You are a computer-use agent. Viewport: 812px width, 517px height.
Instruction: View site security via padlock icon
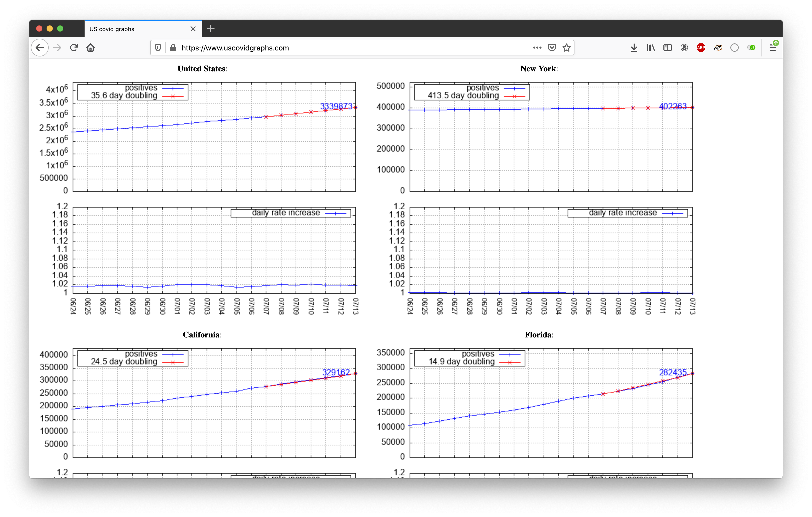point(173,48)
